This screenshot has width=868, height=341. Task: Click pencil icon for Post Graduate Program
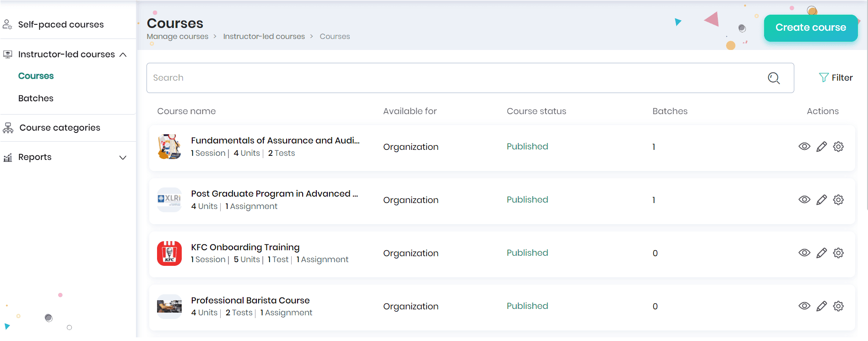point(822,200)
